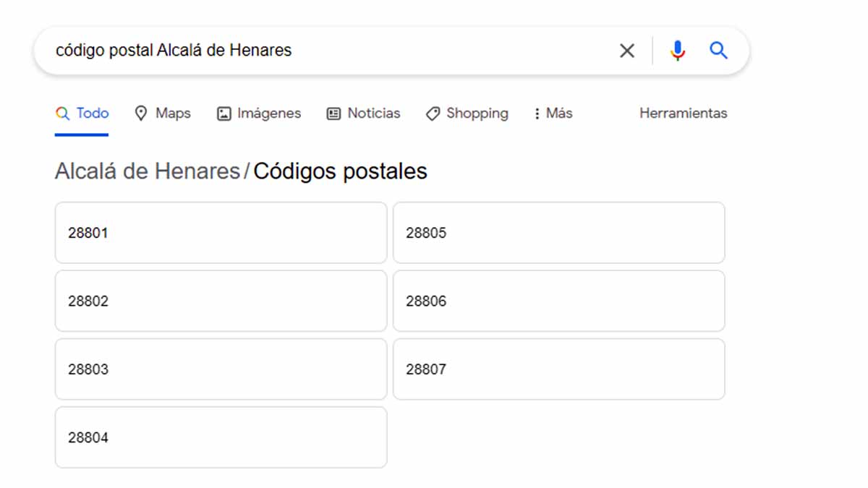Image resolution: width=868 pixels, height=488 pixels.
Task: Click the blue magnifying glass search button
Action: [718, 51]
